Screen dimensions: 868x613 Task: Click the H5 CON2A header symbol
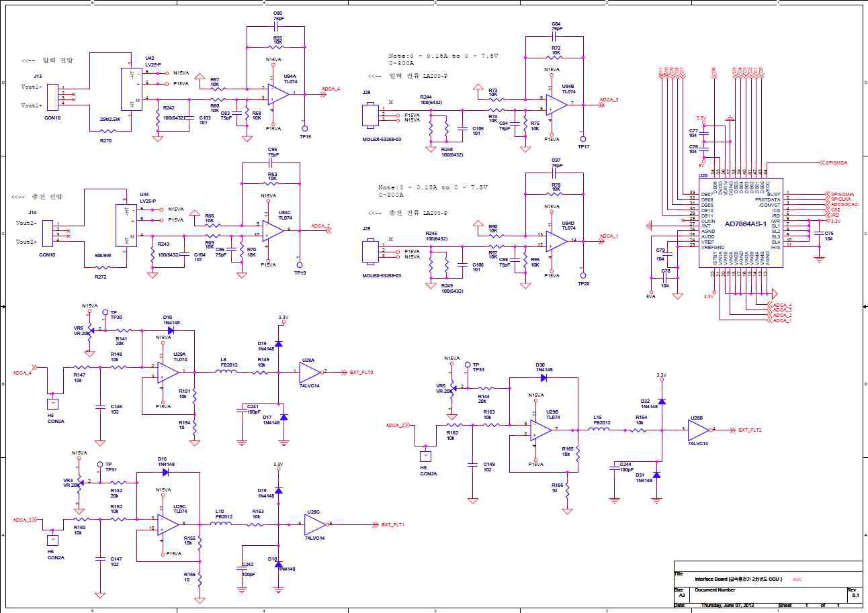[x=51, y=404]
